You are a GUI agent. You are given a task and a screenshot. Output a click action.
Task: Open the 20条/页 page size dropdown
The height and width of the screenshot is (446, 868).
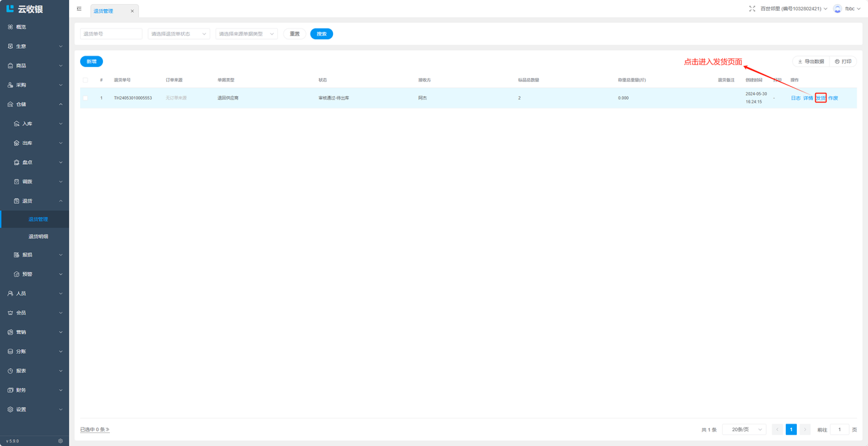click(x=744, y=430)
